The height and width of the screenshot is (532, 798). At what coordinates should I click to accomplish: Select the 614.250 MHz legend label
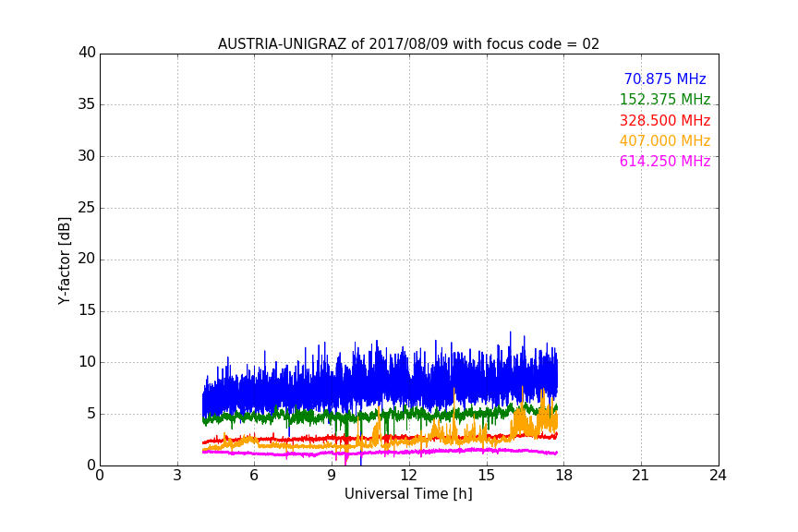click(665, 161)
